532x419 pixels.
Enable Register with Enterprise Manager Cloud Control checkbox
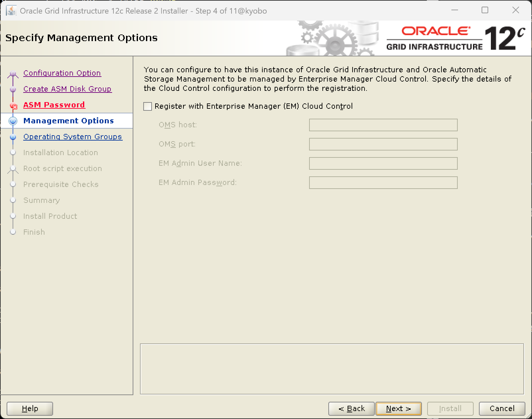(x=148, y=106)
